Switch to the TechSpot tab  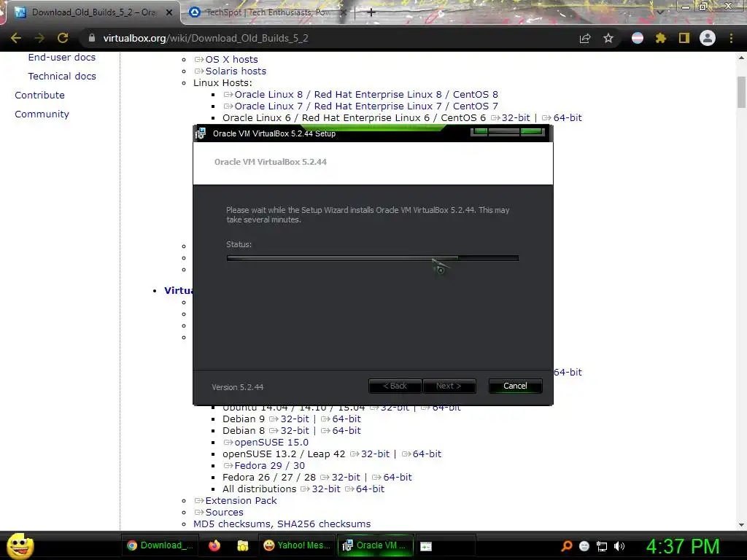267,12
